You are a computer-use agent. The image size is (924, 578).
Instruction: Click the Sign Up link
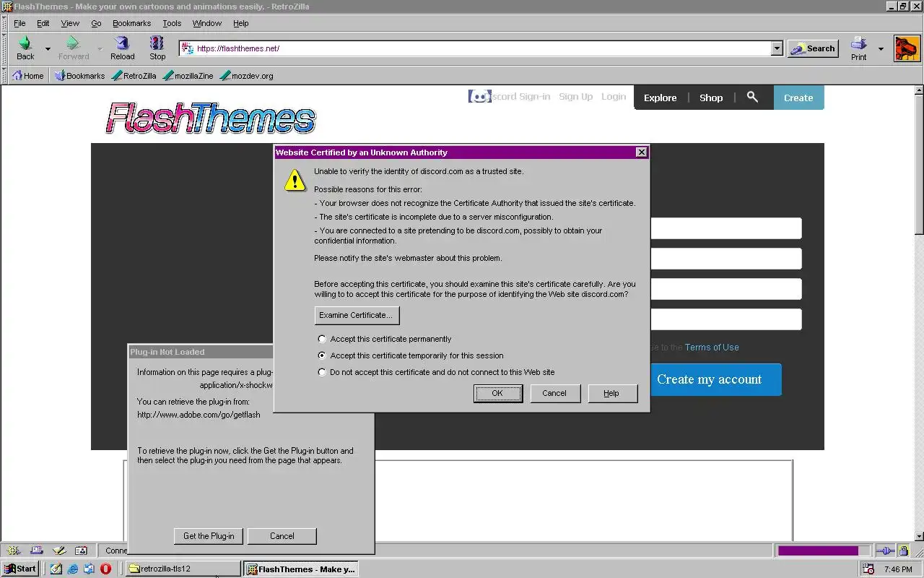(575, 96)
